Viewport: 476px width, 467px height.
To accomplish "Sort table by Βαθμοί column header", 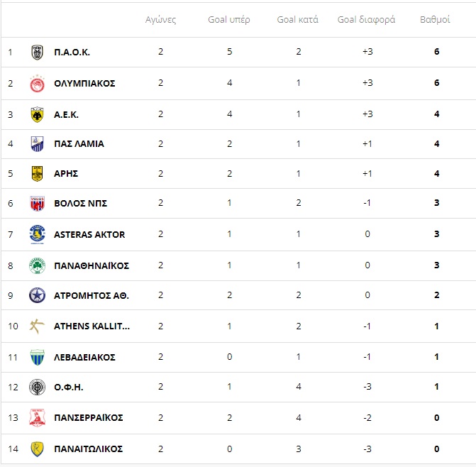I will (435, 20).
